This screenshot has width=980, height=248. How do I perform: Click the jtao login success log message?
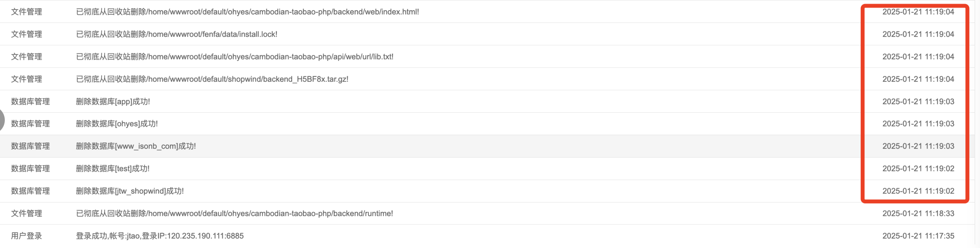click(x=160, y=236)
